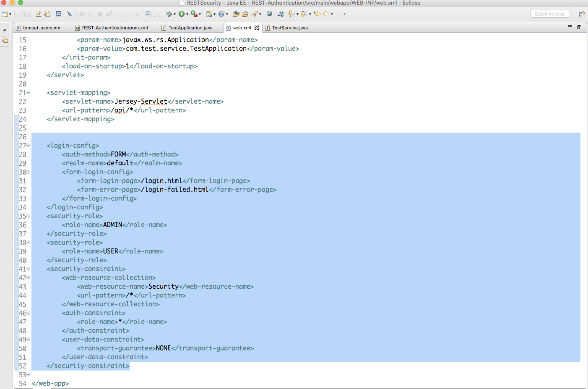
Task: Click the Disconnect debug icon
Action: (x=109, y=14)
